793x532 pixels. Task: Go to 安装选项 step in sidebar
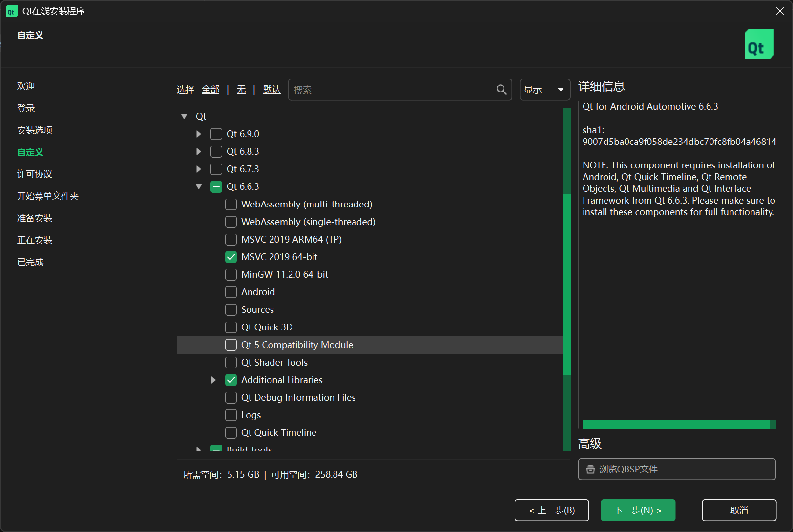[x=35, y=130]
